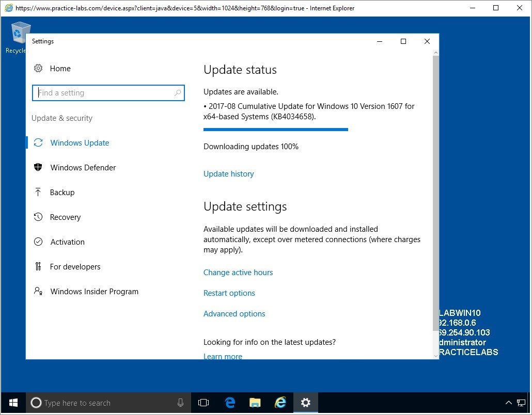Click the For developers tools icon
This screenshot has height=415, width=532.
coord(38,266)
